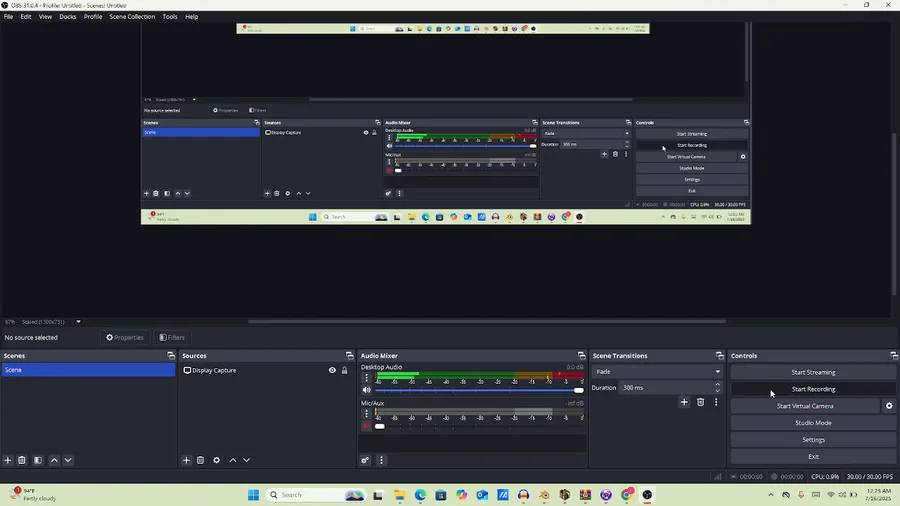Open transition properties three-dot menu
Image resolution: width=900 pixels, height=506 pixels.
click(x=716, y=402)
